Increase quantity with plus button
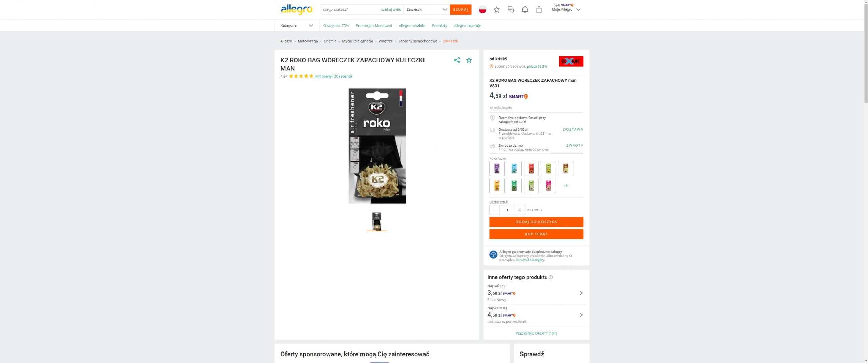 (520, 210)
